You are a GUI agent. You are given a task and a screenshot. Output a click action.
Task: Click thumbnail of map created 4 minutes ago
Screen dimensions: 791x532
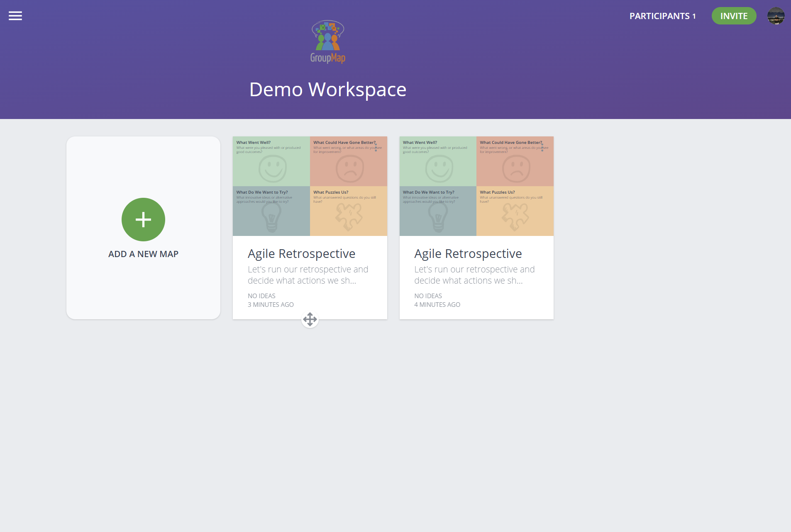point(476,186)
